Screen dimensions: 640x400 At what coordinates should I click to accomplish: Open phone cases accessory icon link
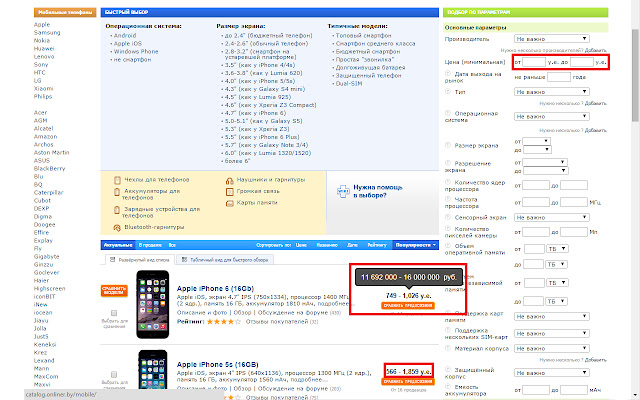118,180
